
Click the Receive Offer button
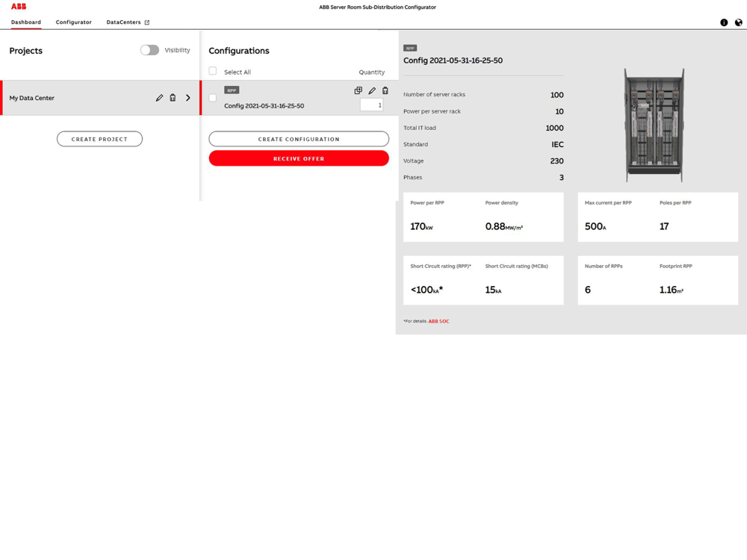(299, 158)
